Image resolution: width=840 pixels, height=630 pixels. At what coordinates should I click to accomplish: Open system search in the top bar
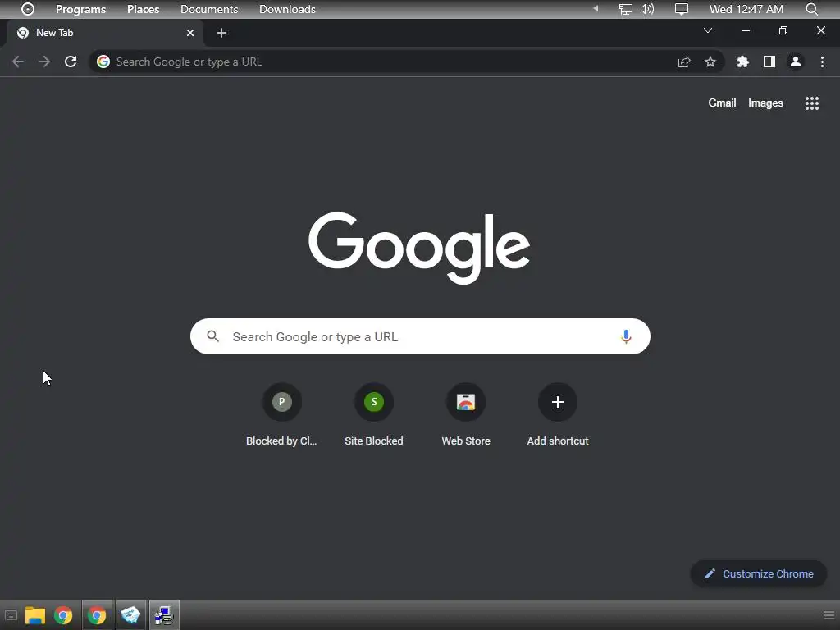tap(811, 9)
